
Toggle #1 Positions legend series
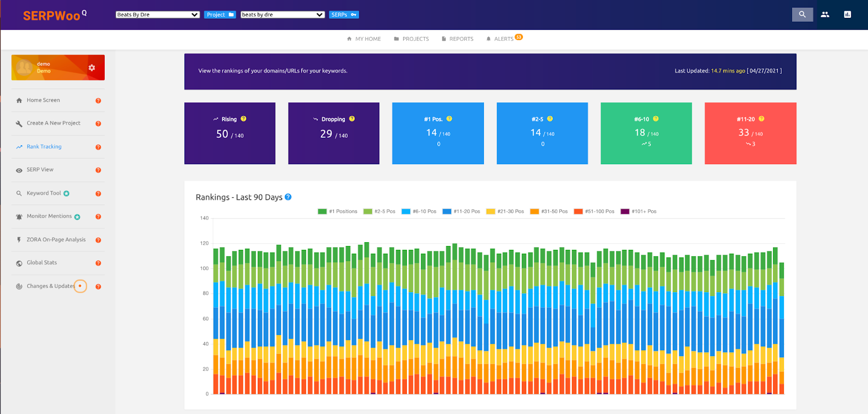pyautogui.click(x=337, y=211)
